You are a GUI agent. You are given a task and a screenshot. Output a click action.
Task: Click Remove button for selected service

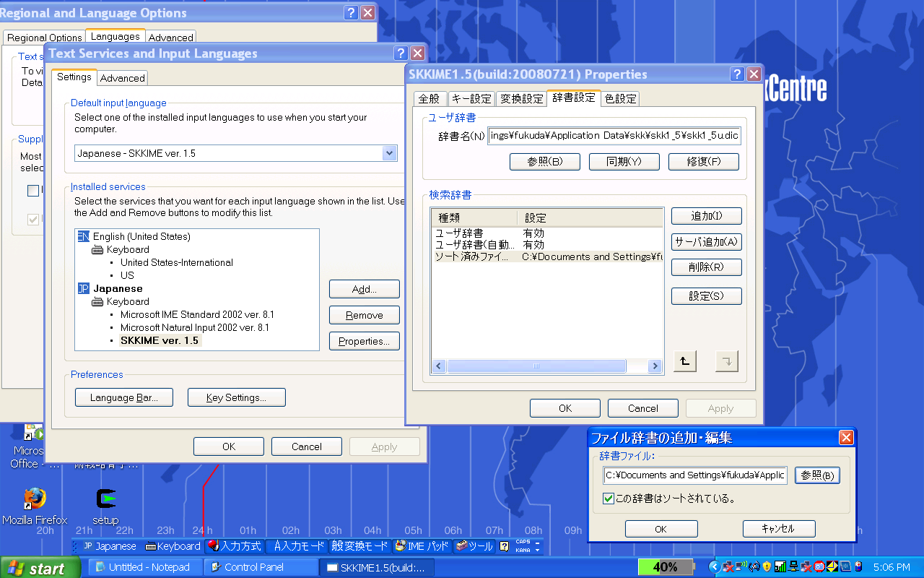point(365,315)
